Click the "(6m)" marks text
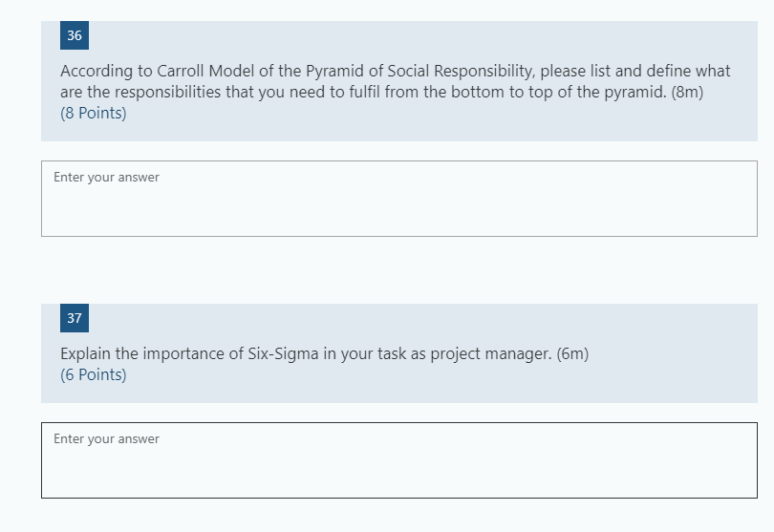 pyautogui.click(x=572, y=353)
